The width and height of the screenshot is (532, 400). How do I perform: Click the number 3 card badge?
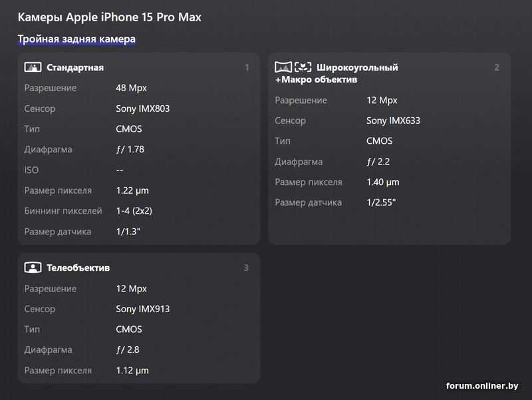[246, 268]
